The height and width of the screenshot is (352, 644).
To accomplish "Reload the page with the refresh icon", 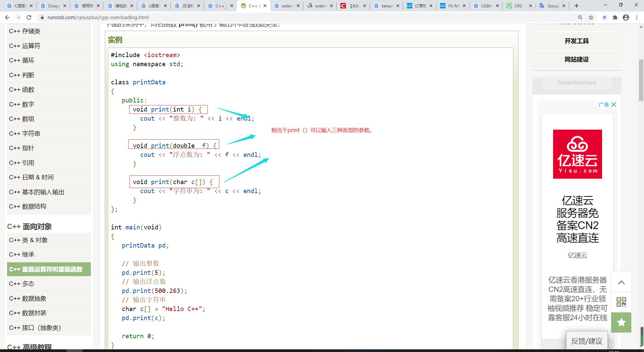I will point(29,17).
